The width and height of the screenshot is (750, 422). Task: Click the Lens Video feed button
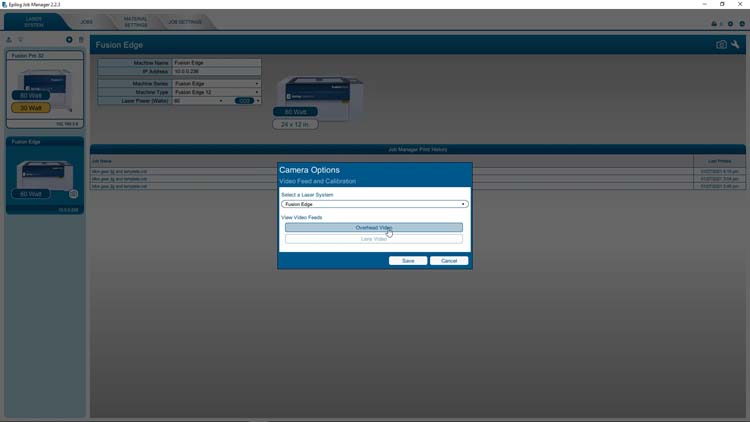coord(374,239)
